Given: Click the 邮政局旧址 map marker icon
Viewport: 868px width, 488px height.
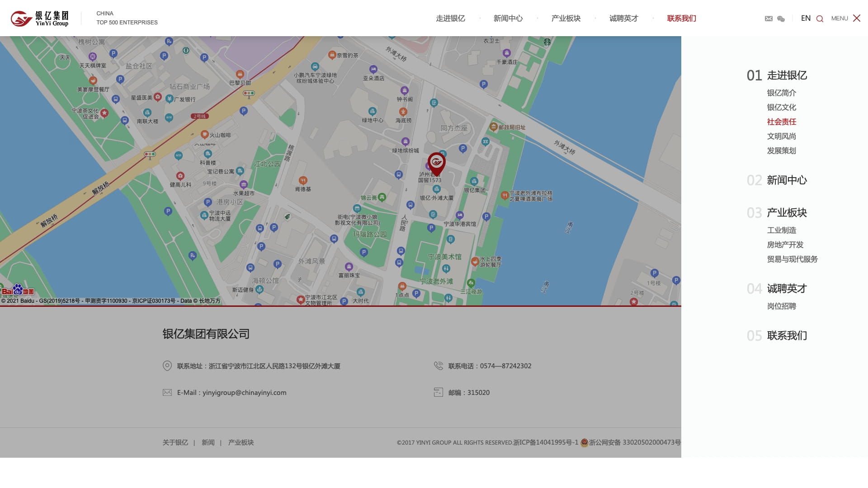Looking at the screenshot, I should click(494, 127).
